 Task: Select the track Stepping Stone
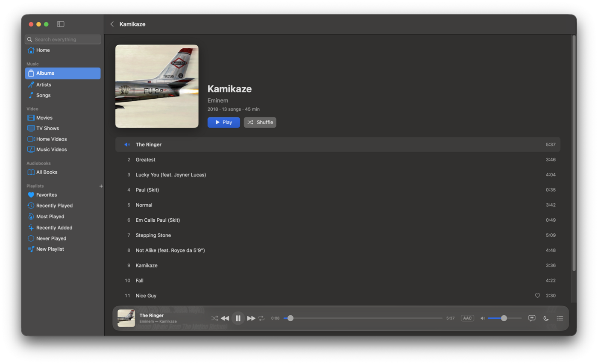(338, 235)
